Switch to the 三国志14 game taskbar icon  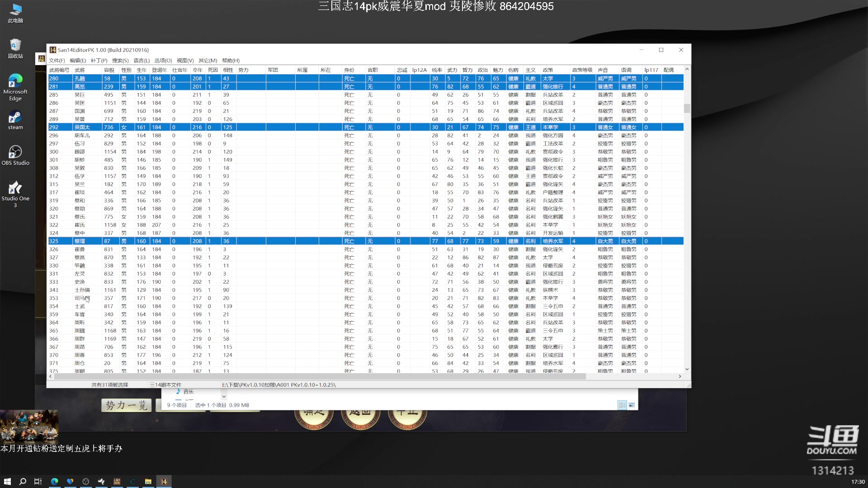pyautogui.click(x=117, y=482)
